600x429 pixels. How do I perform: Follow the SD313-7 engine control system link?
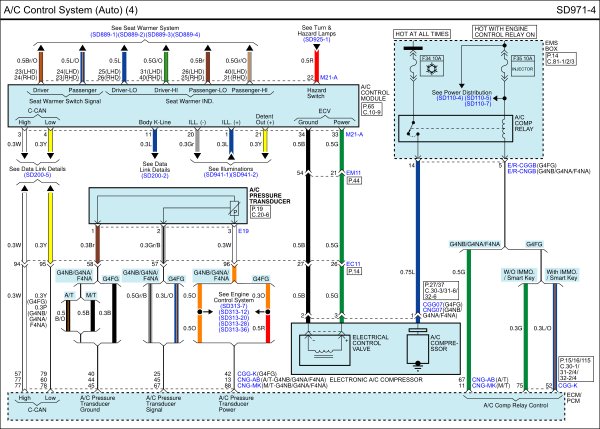233,306
